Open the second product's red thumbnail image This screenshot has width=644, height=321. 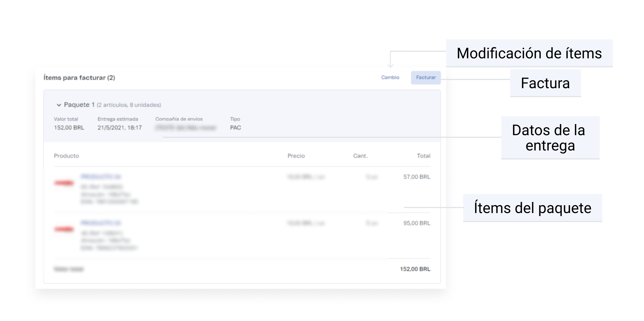tap(64, 229)
